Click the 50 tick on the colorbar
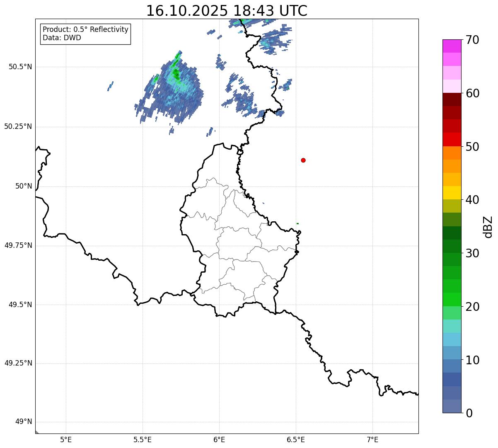The image size is (498, 448). [472, 147]
